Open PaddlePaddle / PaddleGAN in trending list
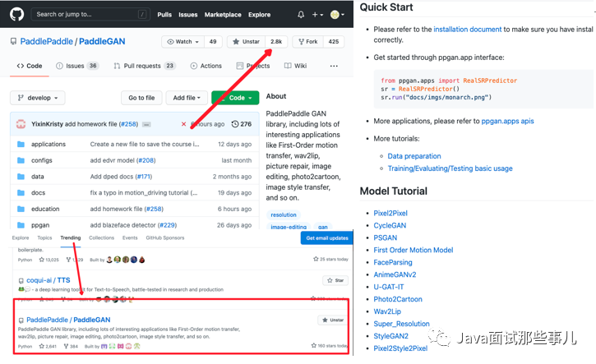596x364 pixels. 68,320
